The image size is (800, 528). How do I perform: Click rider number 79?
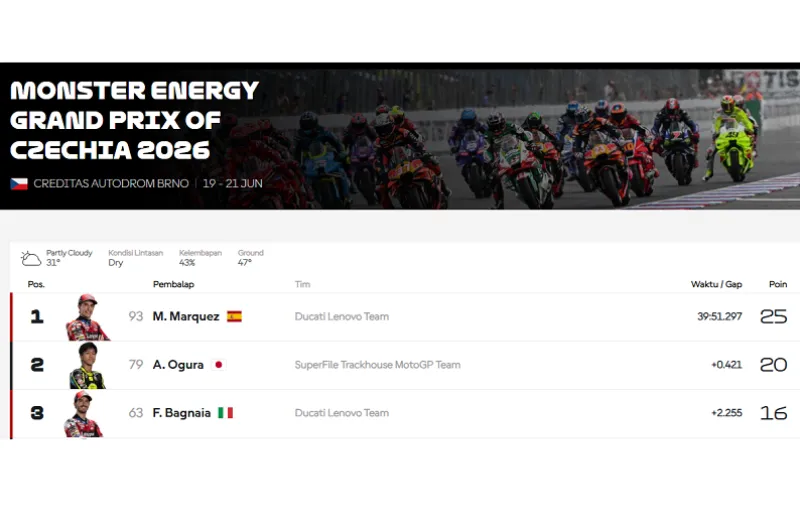[x=136, y=365]
